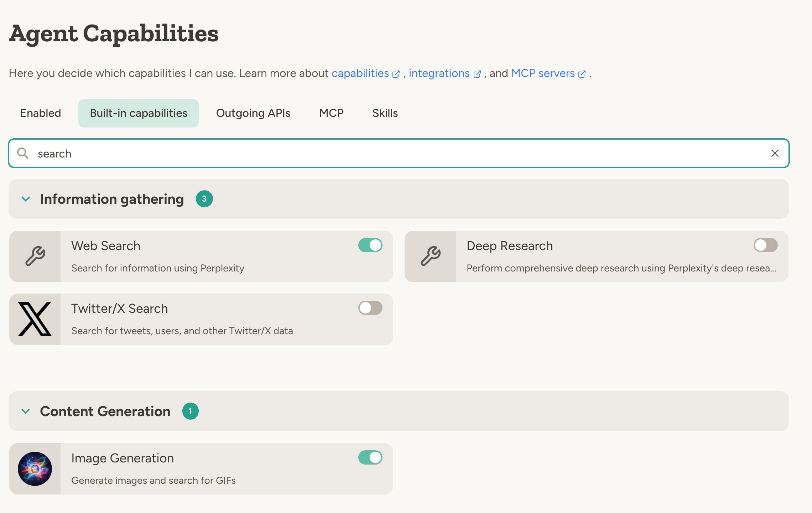Click the Content Generation count badge 1
Image resolution: width=812 pixels, height=513 pixels.
point(191,411)
